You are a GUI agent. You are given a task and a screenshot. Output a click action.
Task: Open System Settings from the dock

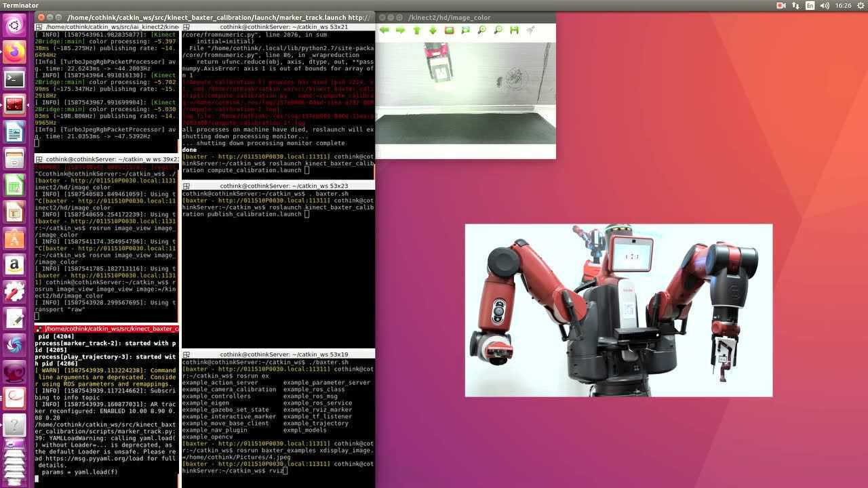click(x=14, y=291)
